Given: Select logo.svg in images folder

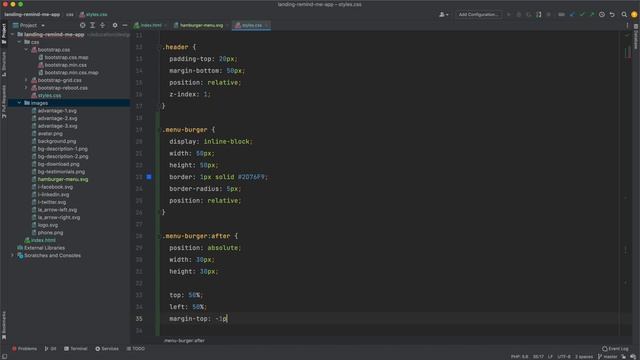Looking at the screenshot, I should point(48,225).
